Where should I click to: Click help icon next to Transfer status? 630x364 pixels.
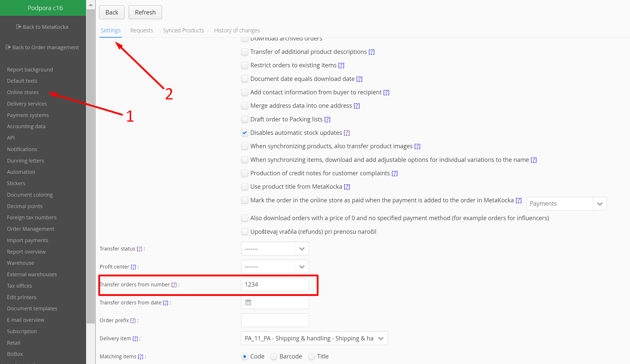pos(139,249)
